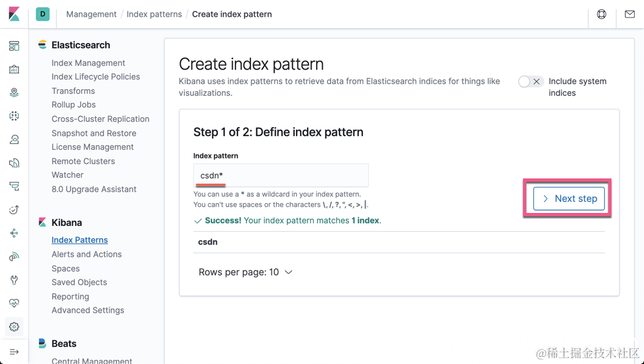Open the Dashboard app from the sidebar
Viewport: 644px width, 364px height.
pyautogui.click(x=14, y=46)
